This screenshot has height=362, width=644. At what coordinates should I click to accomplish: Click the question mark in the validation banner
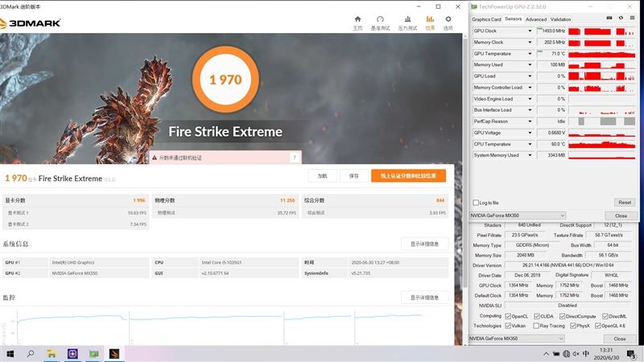coord(295,158)
